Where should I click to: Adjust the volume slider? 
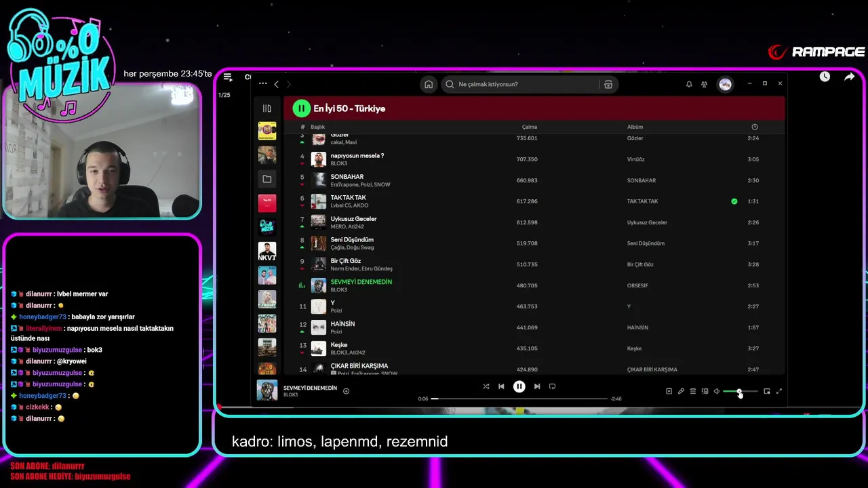click(x=740, y=391)
